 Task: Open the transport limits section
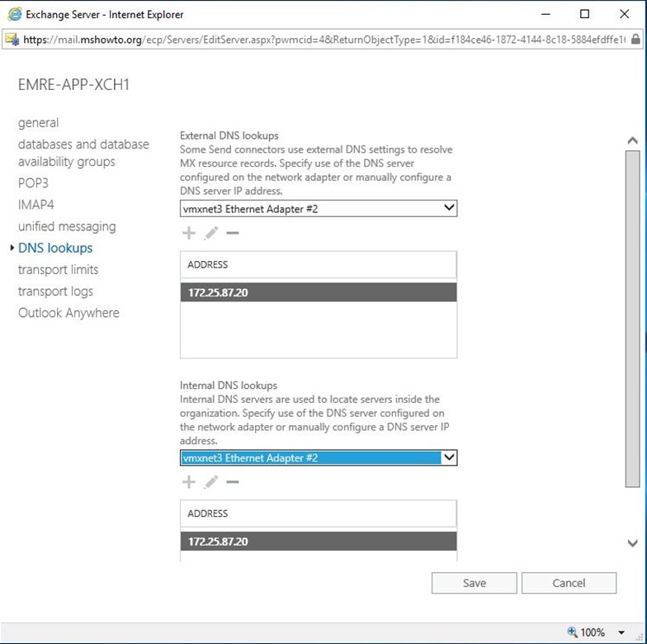click(58, 269)
